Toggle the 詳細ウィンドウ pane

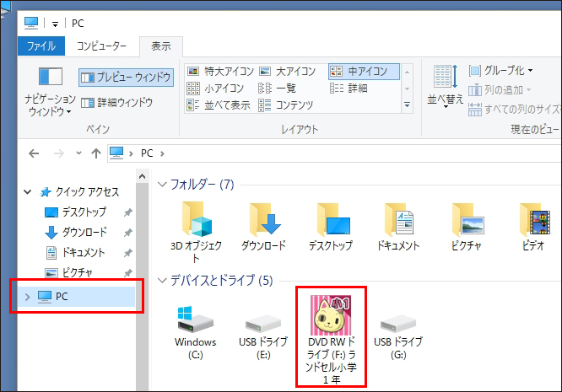click(x=116, y=103)
